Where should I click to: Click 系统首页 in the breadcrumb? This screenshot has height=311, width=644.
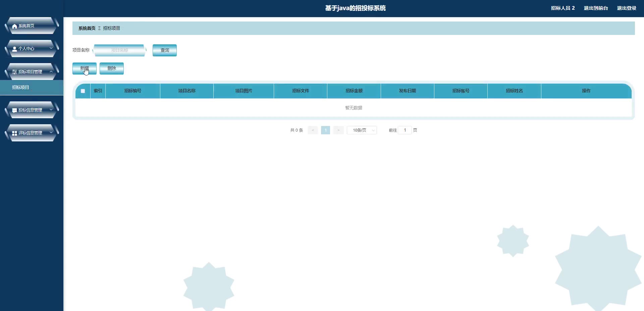click(x=87, y=28)
